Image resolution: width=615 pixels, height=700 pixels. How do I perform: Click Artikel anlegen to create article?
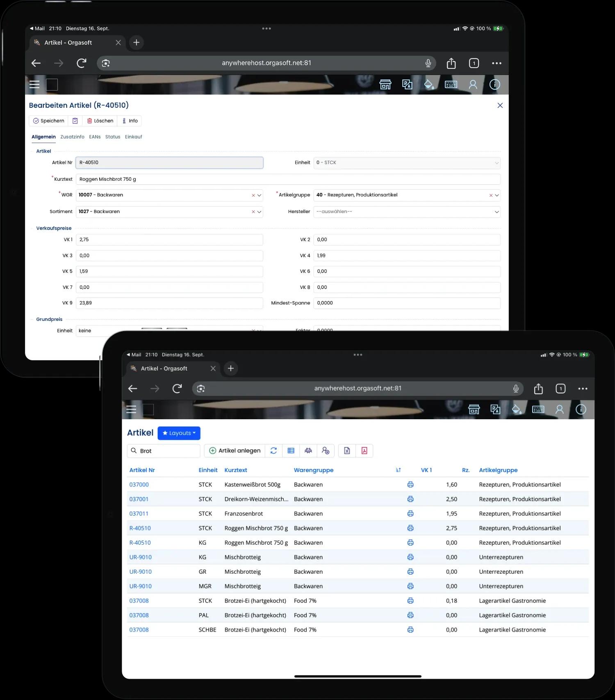pyautogui.click(x=235, y=451)
